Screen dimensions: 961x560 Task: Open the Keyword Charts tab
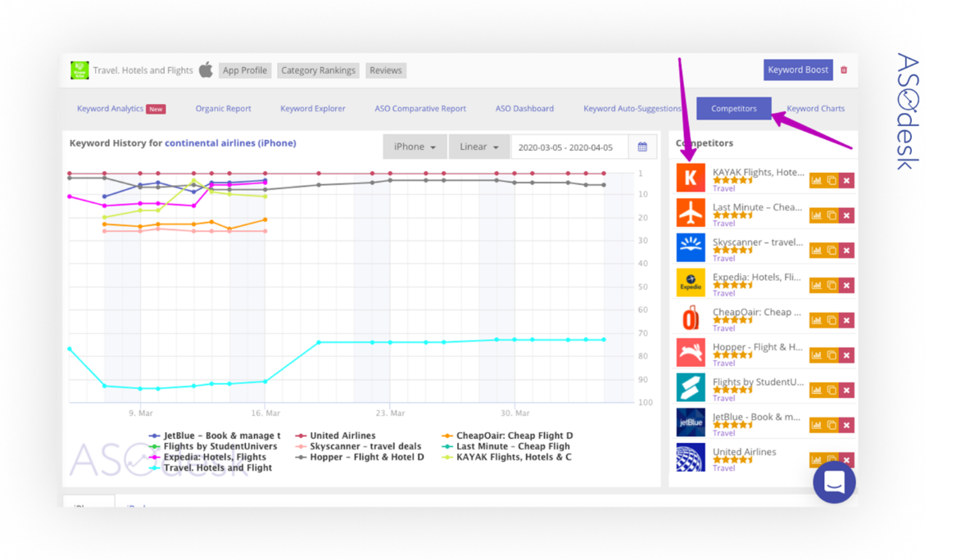pyautogui.click(x=815, y=108)
